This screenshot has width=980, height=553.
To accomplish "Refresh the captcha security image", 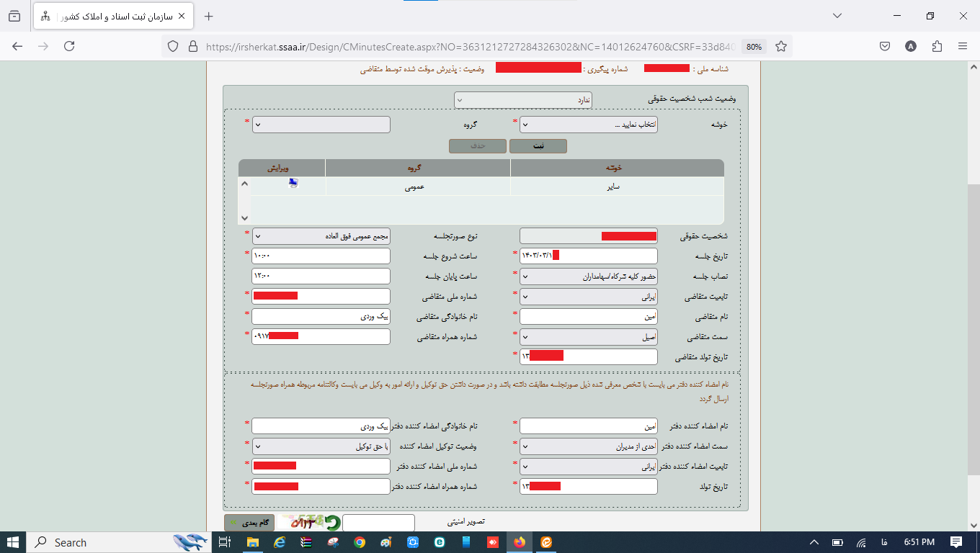I will click(x=332, y=523).
